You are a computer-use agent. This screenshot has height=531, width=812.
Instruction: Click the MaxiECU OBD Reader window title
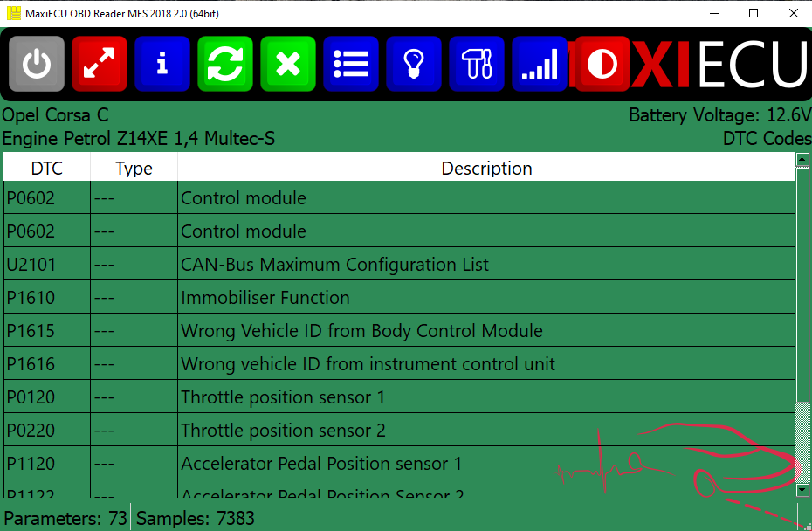tap(122, 14)
